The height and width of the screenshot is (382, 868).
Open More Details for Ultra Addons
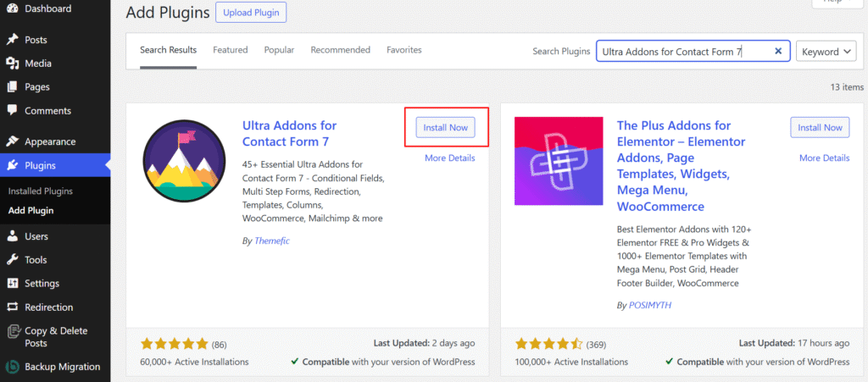pos(450,158)
